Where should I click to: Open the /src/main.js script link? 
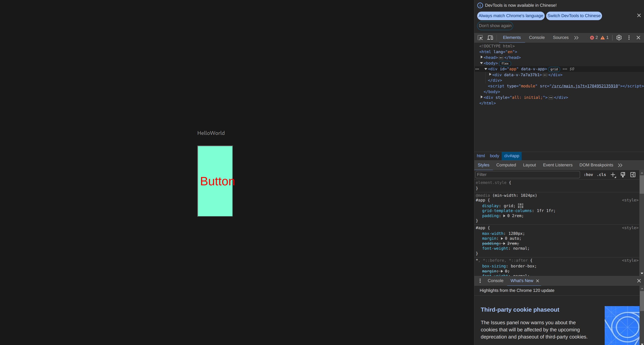click(x=584, y=86)
